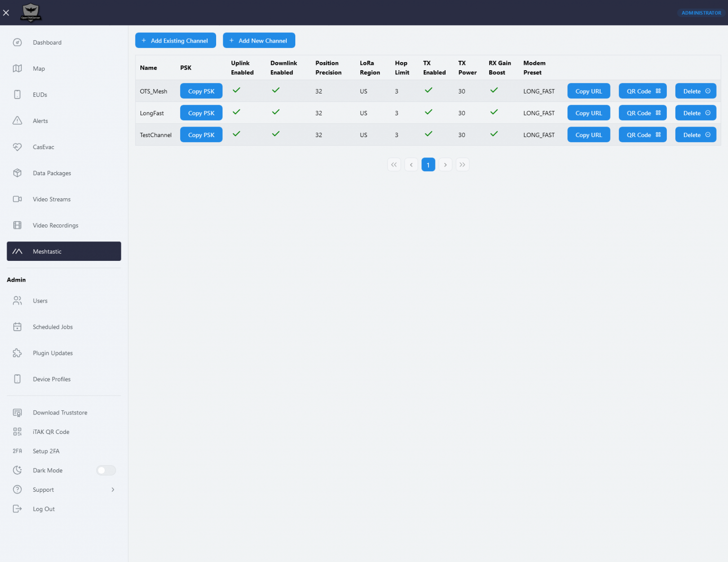The width and height of the screenshot is (728, 562).
Task: Click the iTAK QR Code icon
Action: tap(17, 432)
